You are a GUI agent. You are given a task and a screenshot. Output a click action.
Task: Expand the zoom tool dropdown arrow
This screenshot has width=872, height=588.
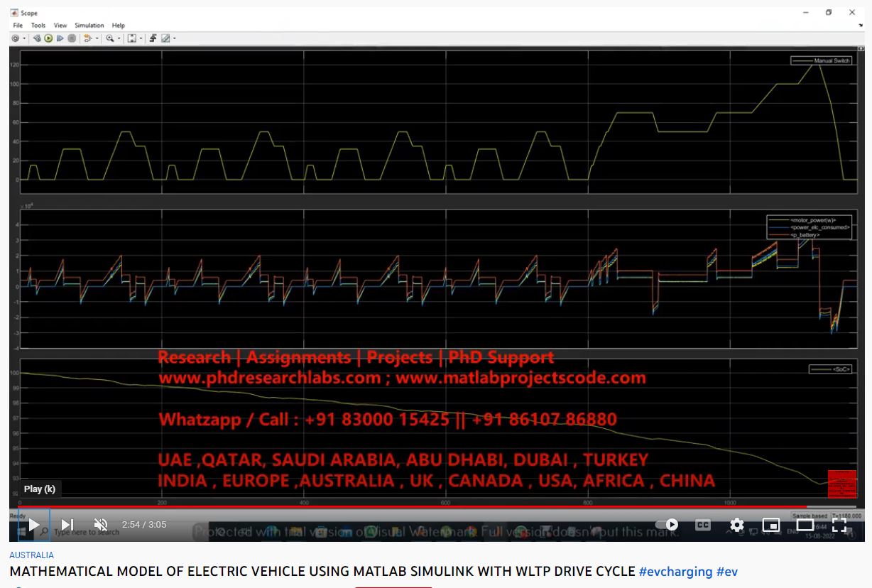coord(119,38)
